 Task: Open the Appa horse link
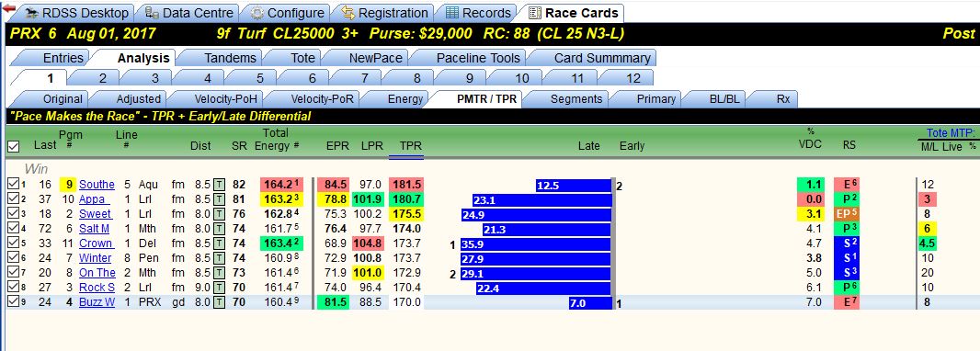(94, 199)
